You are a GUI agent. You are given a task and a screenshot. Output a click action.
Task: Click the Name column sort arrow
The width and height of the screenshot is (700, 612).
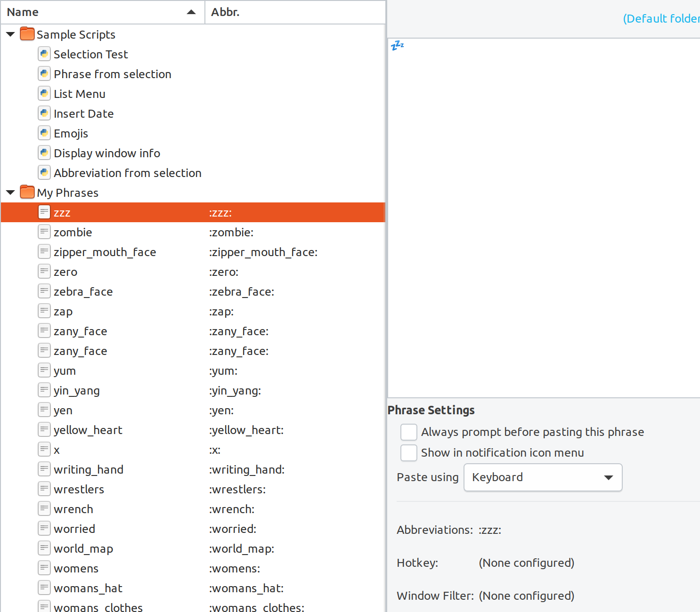coord(191,12)
